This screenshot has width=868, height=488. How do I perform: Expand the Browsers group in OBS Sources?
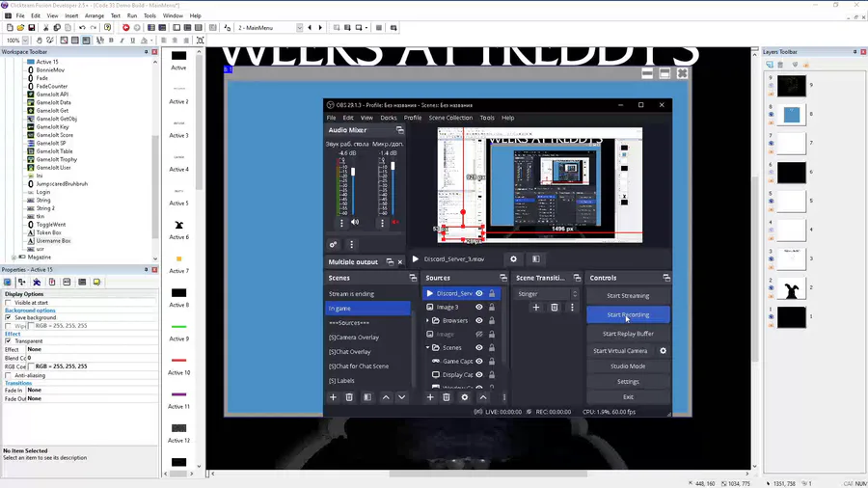pyautogui.click(x=427, y=320)
